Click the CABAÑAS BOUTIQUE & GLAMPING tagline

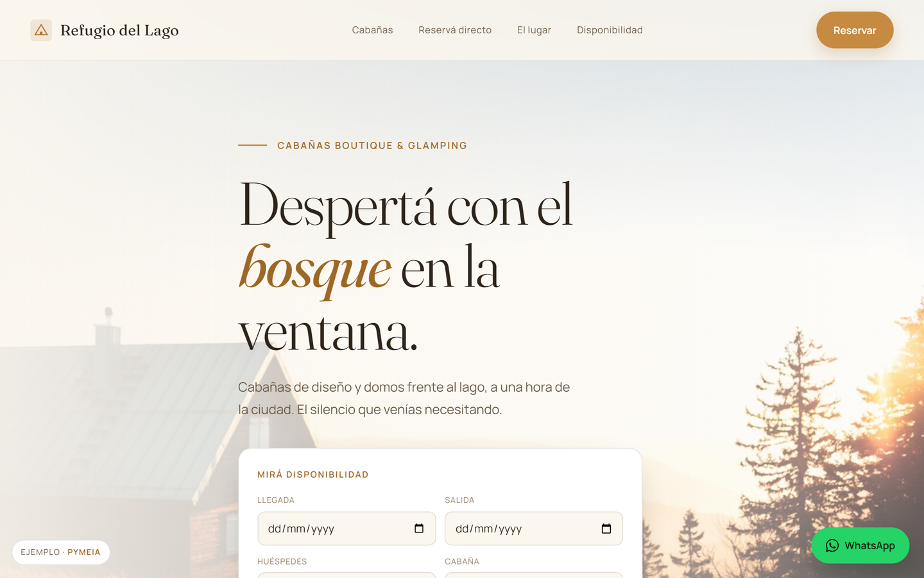click(x=372, y=146)
